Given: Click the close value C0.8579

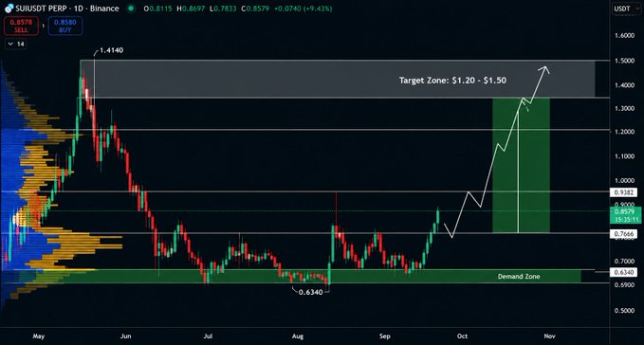Looking at the screenshot, I should (x=254, y=9).
